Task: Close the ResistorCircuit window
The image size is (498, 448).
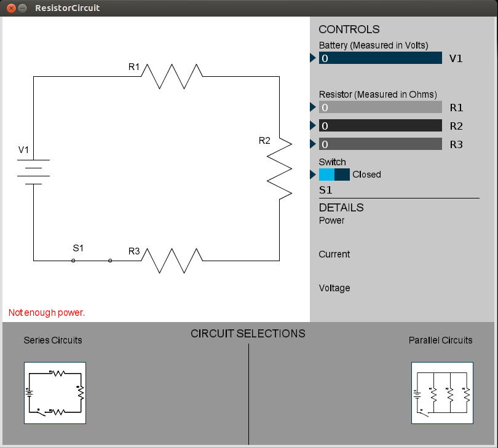Action: pyautogui.click(x=11, y=8)
